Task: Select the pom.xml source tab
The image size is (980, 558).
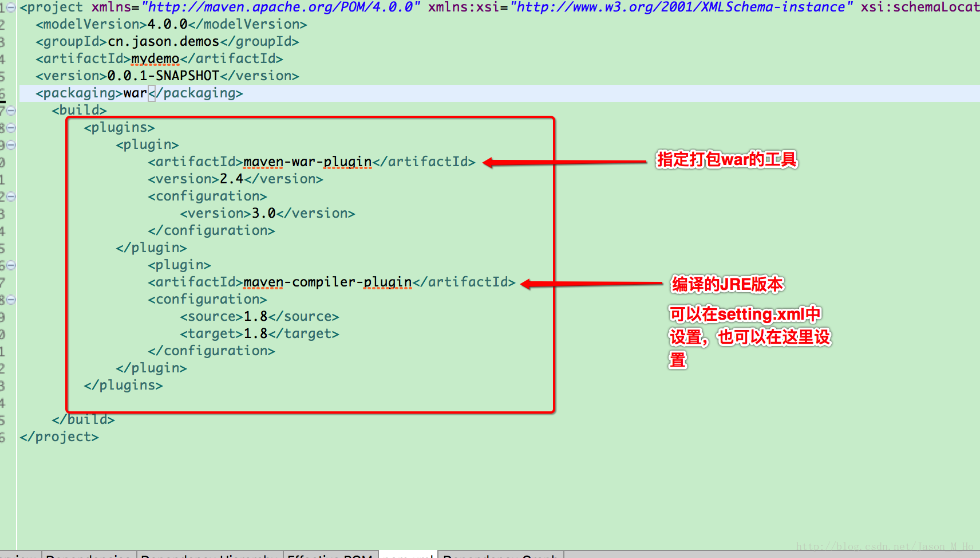Action: (x=408, y=555)
